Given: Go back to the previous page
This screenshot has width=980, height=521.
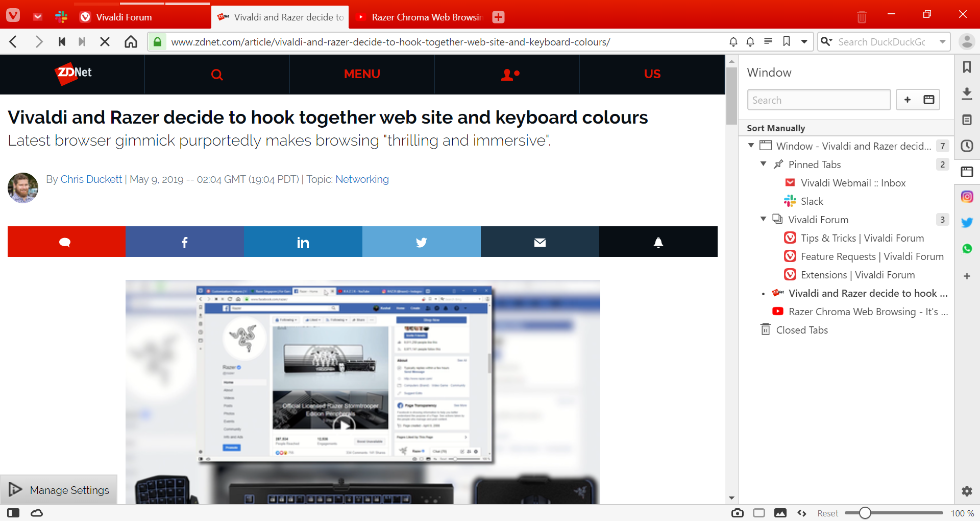Looking at the screenshot, I should (x=14, y=42).
